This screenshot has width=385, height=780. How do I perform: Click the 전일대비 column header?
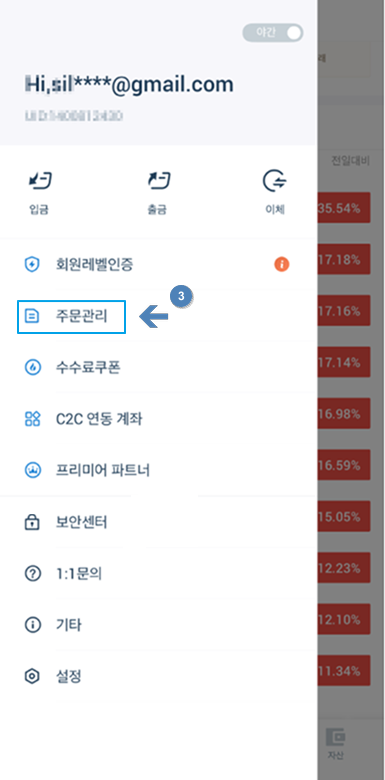350,161
